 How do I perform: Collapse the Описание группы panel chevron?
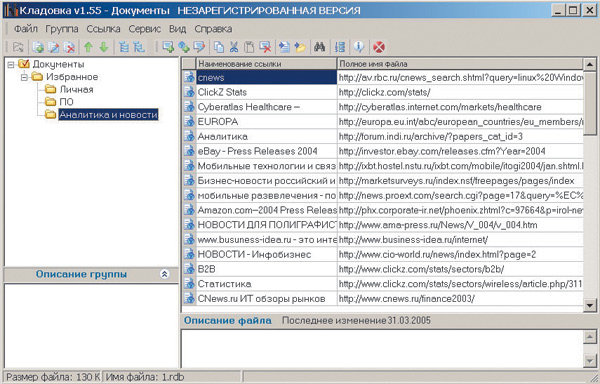pyautogui.click(x=165, y=274)
